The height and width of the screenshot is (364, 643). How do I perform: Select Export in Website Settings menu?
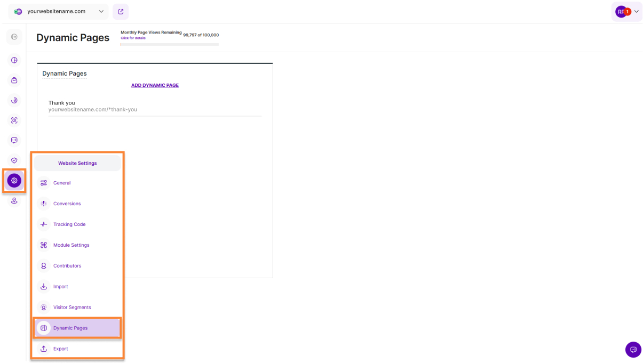[60, 349]
